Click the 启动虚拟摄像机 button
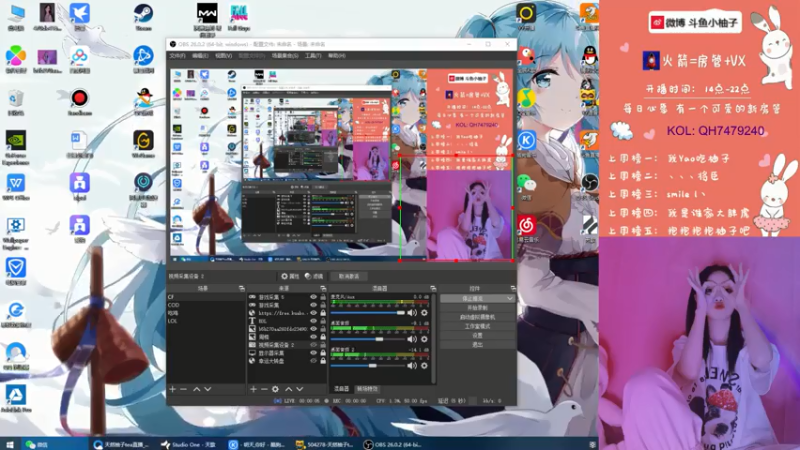The image size is (800, 450). [x=477, y=317]
